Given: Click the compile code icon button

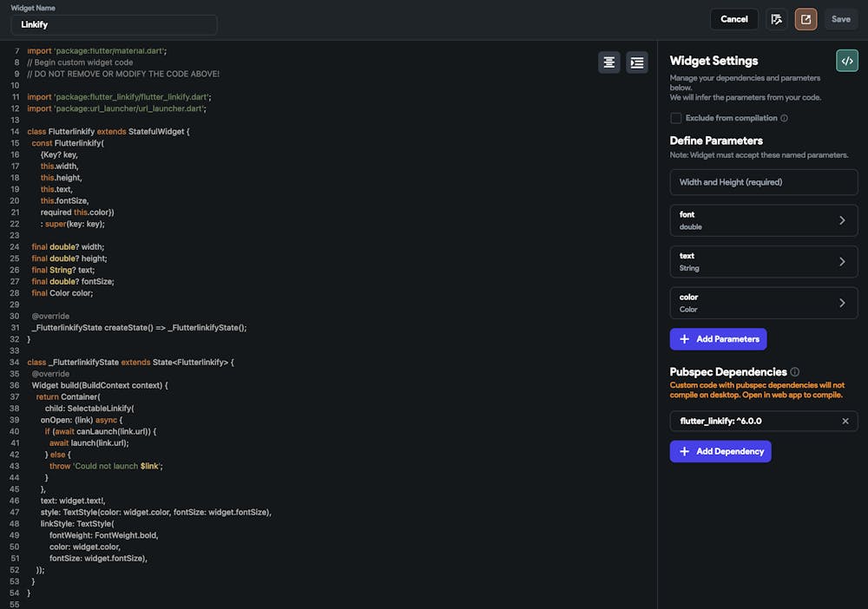Looking at the screenshot, I should [777, 19].
